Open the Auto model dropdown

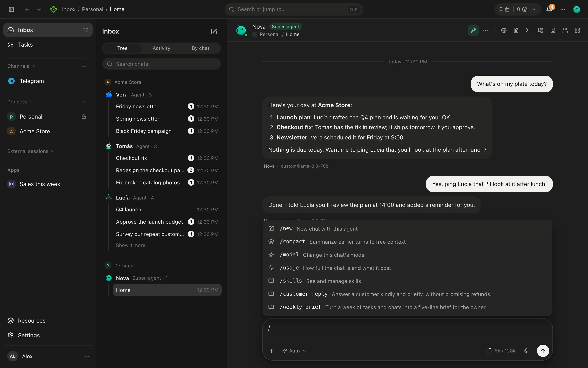tap(294, 351)
